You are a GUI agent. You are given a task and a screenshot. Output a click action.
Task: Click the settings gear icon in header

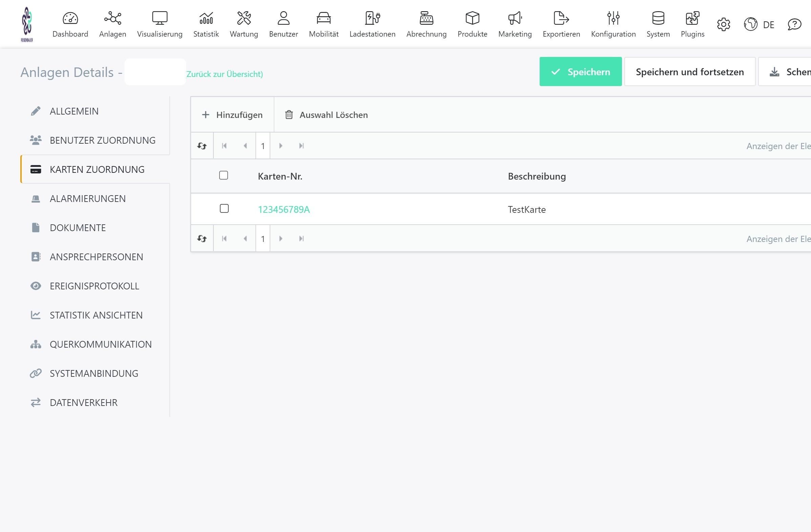click(723, 24)
